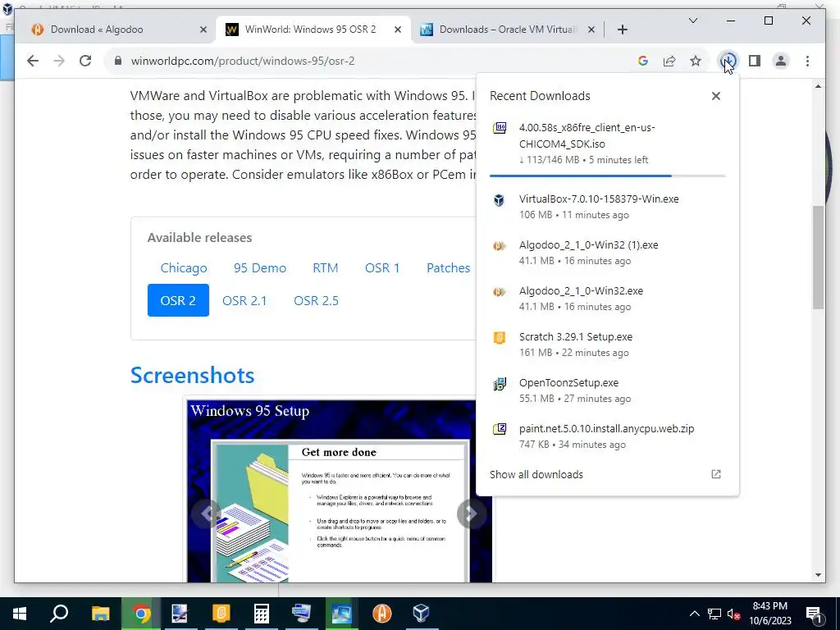Close the Oracle VM VirtualBox Downloads tab
840x630 pixels.
(591, 30)
